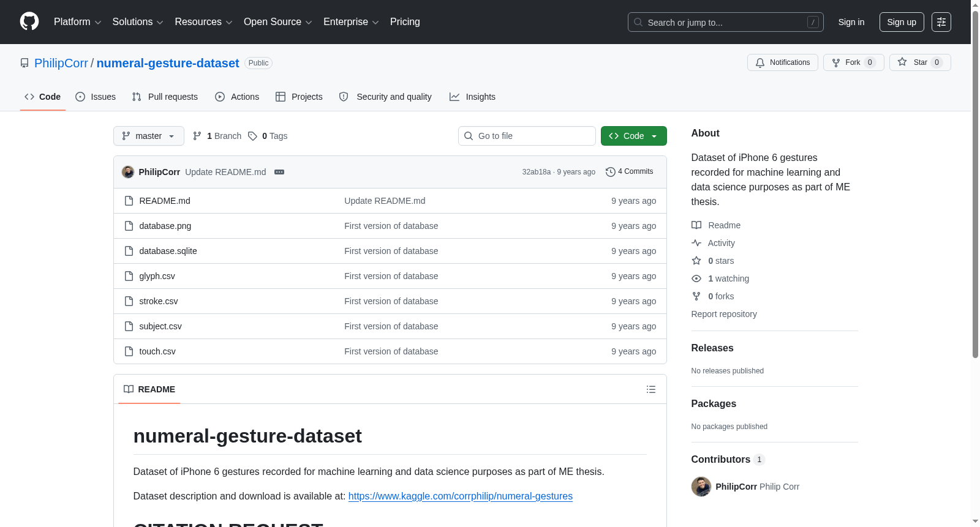Click the repository icon beside PhilipCorr
The image size is (980, 527).
(24, 63)
